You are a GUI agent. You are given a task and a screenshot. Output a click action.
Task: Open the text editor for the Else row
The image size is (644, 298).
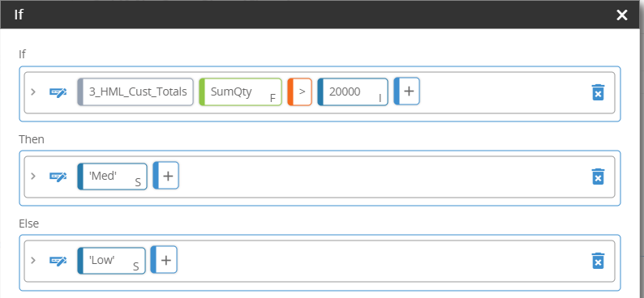pyautogui.click(x=58, y=260)
